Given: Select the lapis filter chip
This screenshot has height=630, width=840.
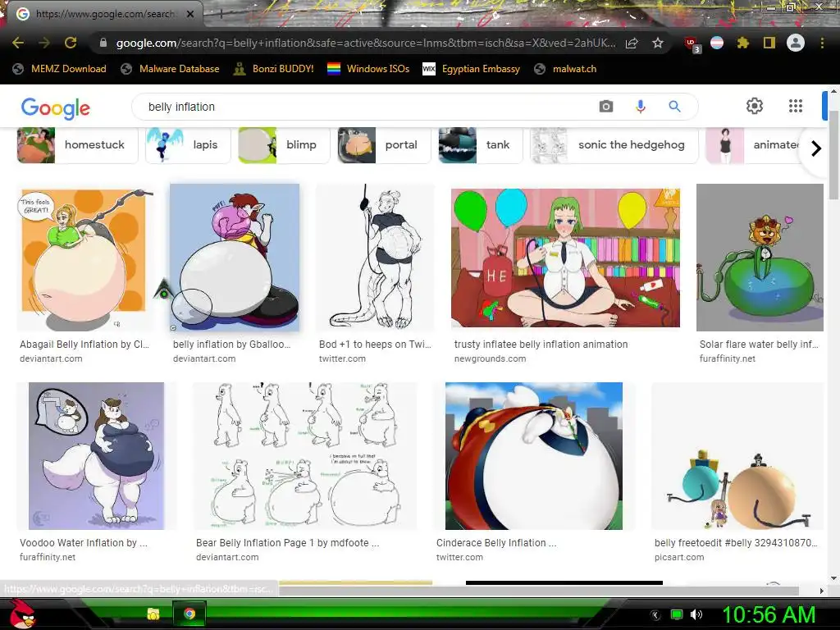Looking at the screenshot, I should 188,144.
